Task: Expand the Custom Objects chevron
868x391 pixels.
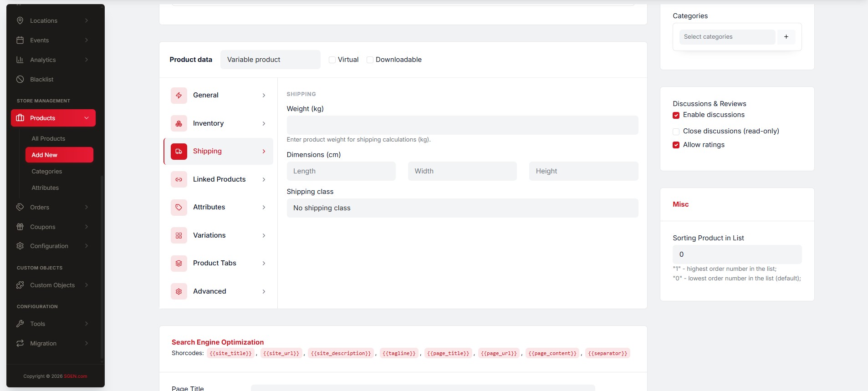Action: coord(87,285)
